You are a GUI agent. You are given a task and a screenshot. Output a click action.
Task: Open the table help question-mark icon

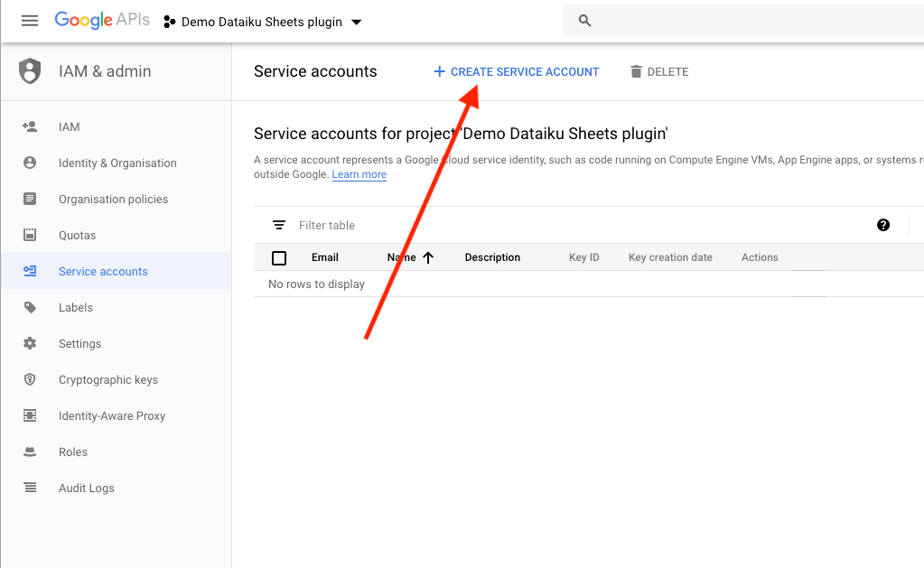(x=882, y=225)
